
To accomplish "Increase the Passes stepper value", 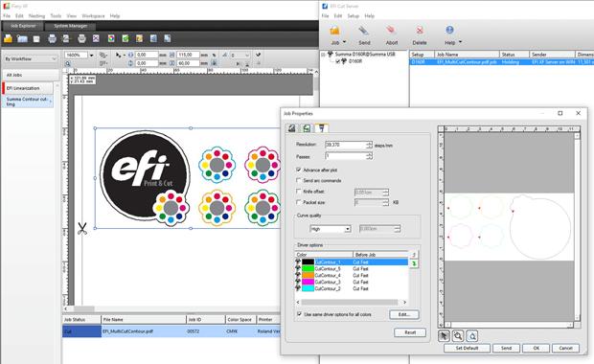I will [369, 154].
